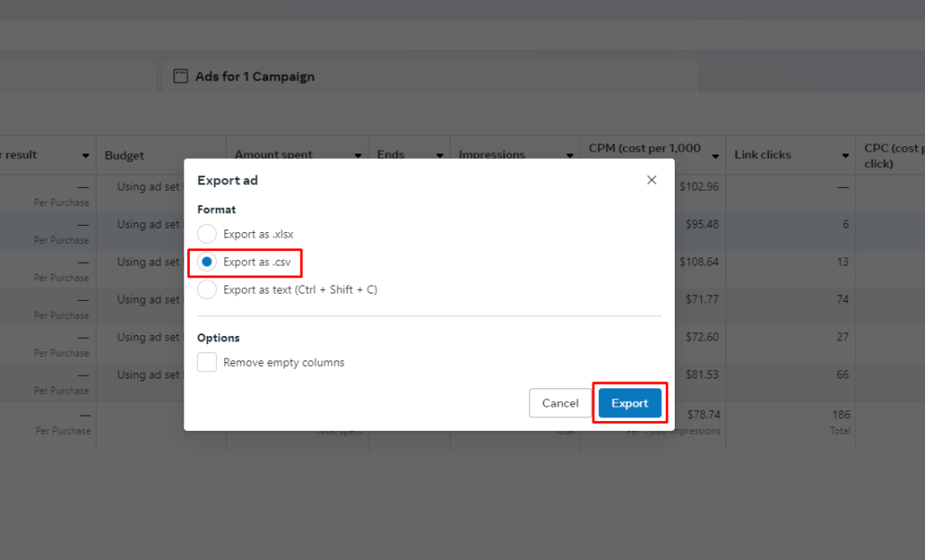Image resolution: width=925 pixels, height=560 pixels.
Task: Open the Amount spent column dropdown
Action: tap(360, 154)
